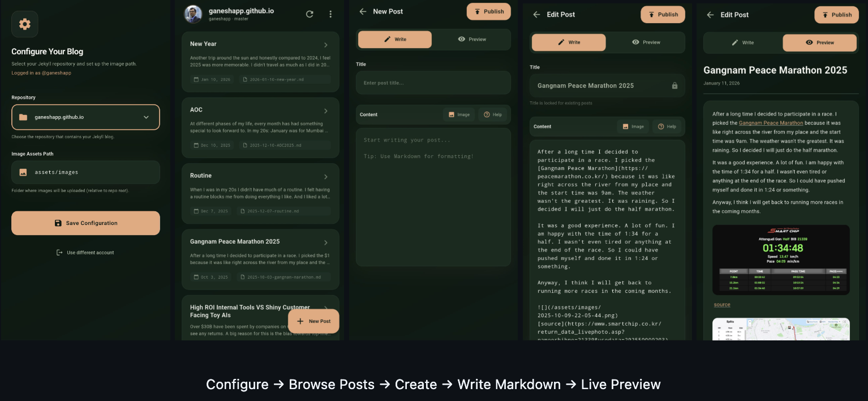Image resolution: width=868 pixels, height=401 pixels.
Task: Open the race result 01:34:48 image thumbnail
Action: (x=780, y=259)
